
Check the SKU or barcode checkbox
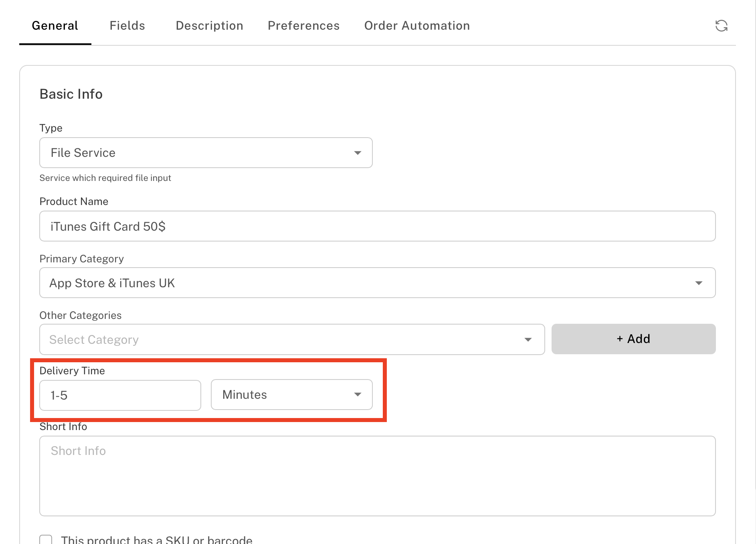click(x=46, y=540)
